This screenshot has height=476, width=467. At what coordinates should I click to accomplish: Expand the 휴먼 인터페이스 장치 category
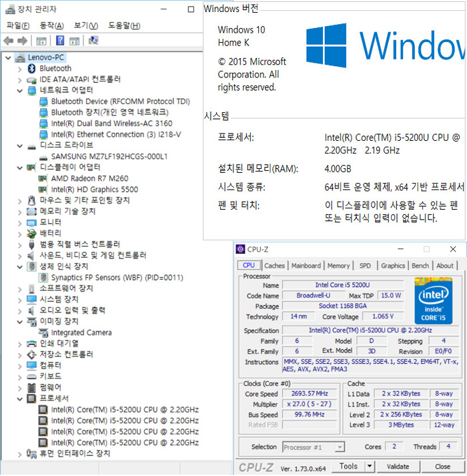click(20, 454)
